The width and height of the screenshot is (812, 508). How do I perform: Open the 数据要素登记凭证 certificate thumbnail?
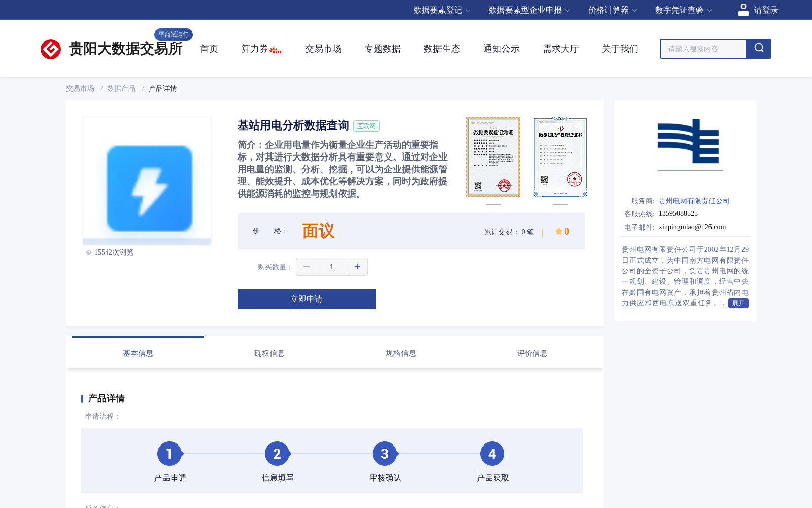tap(493, 157)
